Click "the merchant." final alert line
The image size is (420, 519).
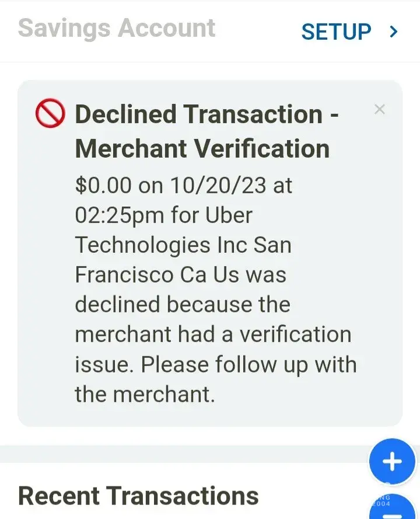coord(145,394)
